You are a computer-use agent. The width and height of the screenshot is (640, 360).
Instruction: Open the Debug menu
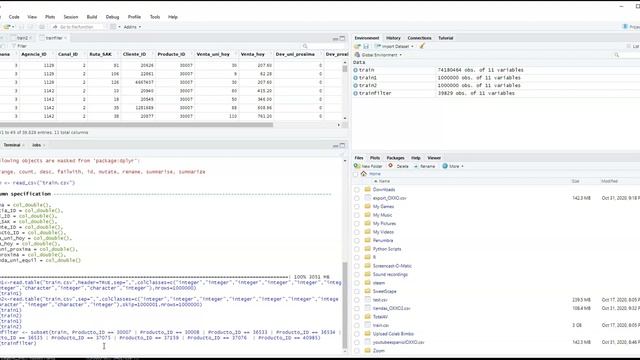pos(112,17)
